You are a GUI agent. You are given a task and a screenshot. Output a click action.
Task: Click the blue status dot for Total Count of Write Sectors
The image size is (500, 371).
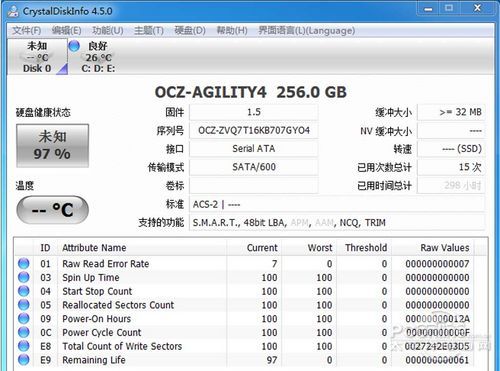pos(24,346)
